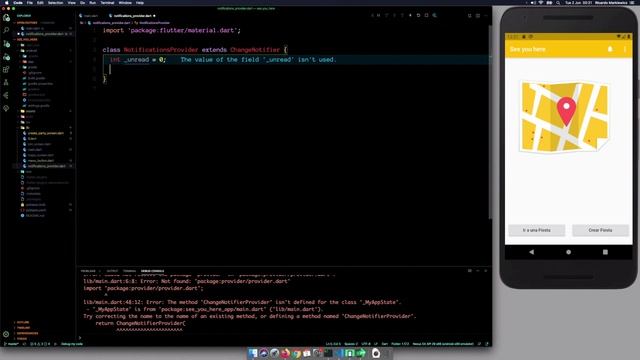Switch to the Output panel tab
The image size is (640, 360).
pyautogui.click(x=112, y=271)
